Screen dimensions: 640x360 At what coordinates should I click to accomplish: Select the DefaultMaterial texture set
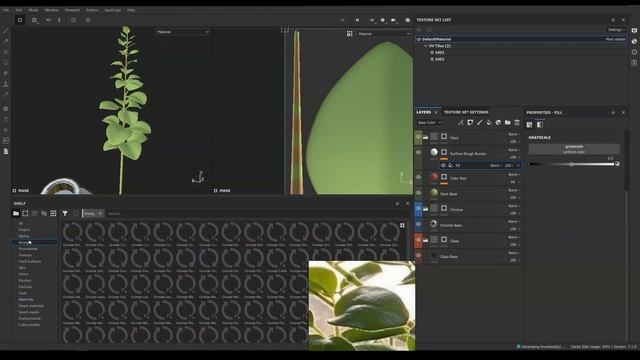tap(521, 39)
